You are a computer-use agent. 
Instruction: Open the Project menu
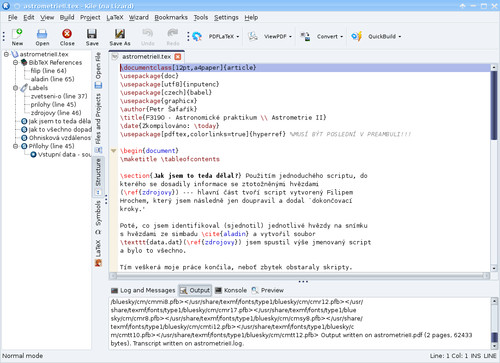click(90, 17)
